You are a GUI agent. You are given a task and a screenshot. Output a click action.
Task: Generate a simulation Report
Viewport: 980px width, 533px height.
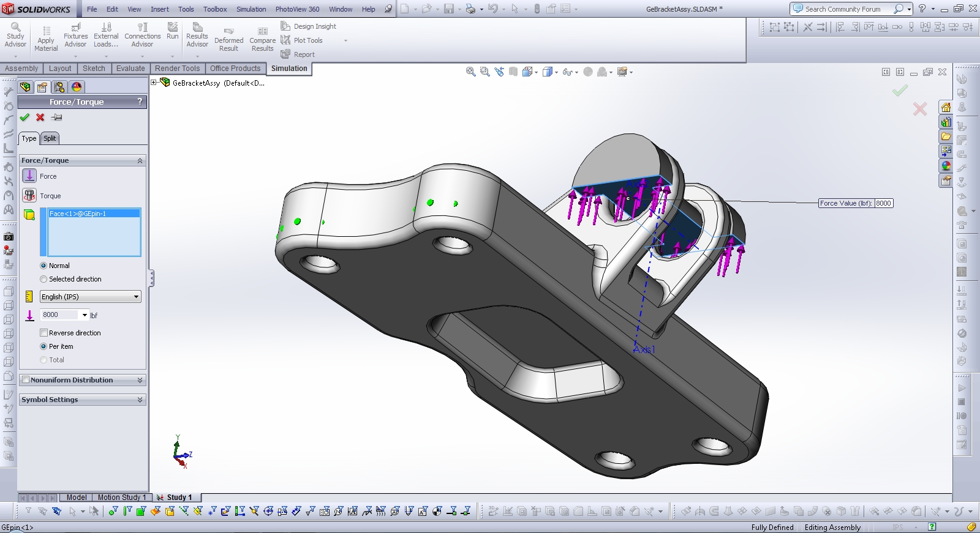click(298, 54)
